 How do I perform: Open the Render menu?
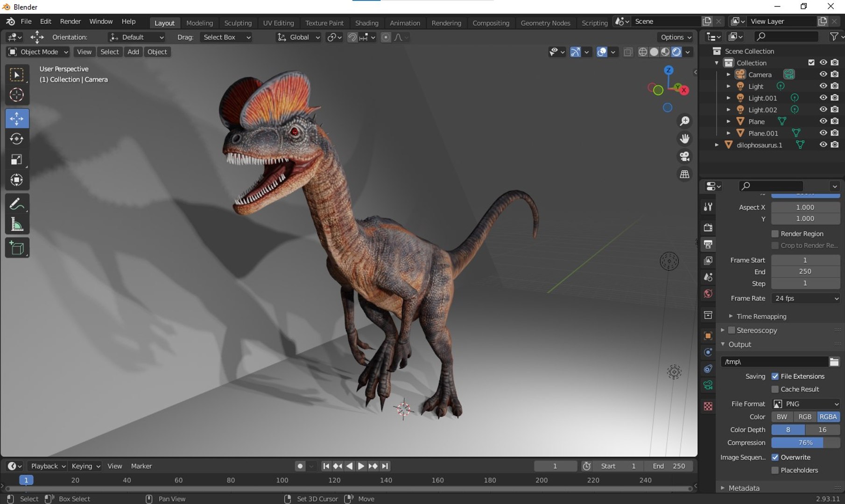(70, 21)
